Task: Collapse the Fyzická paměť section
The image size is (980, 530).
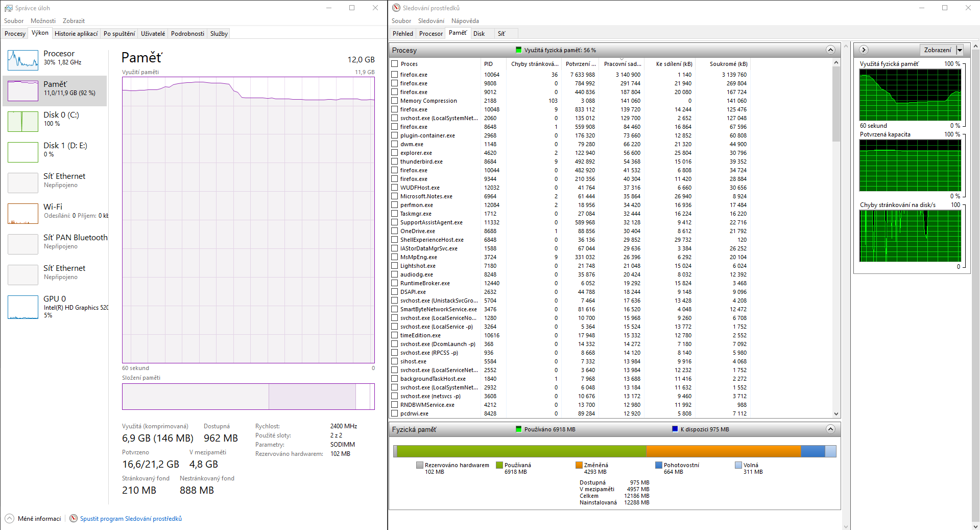Action: [830, 429]
